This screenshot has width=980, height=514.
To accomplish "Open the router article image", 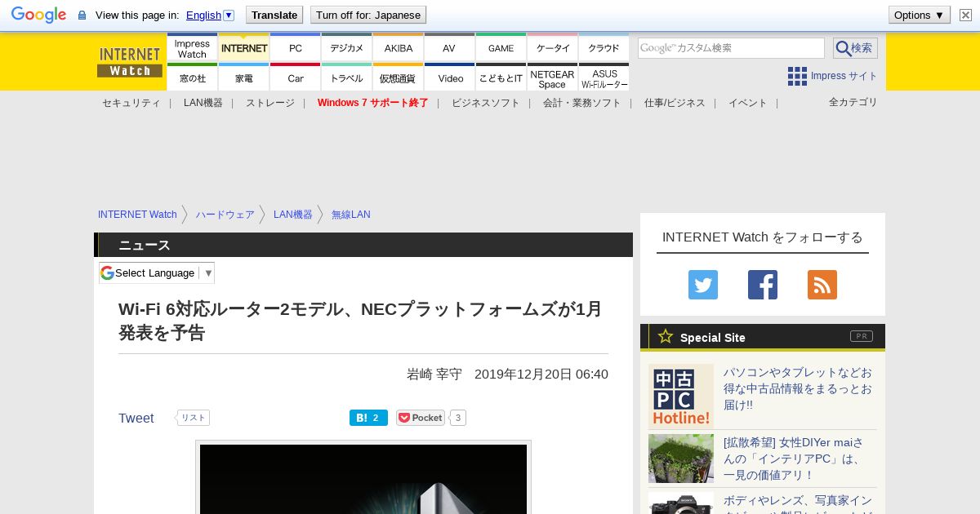I will pos(363,479).
